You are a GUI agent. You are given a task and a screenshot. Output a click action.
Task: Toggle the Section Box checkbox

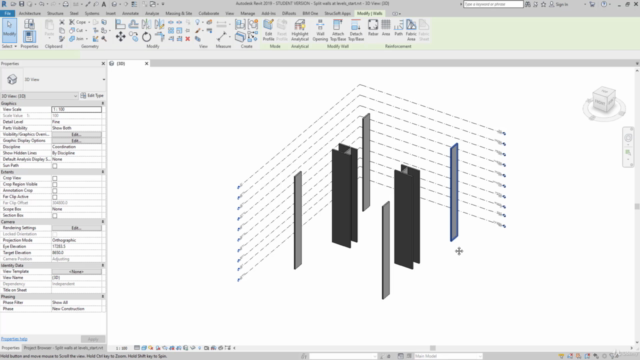pos(55,216)
